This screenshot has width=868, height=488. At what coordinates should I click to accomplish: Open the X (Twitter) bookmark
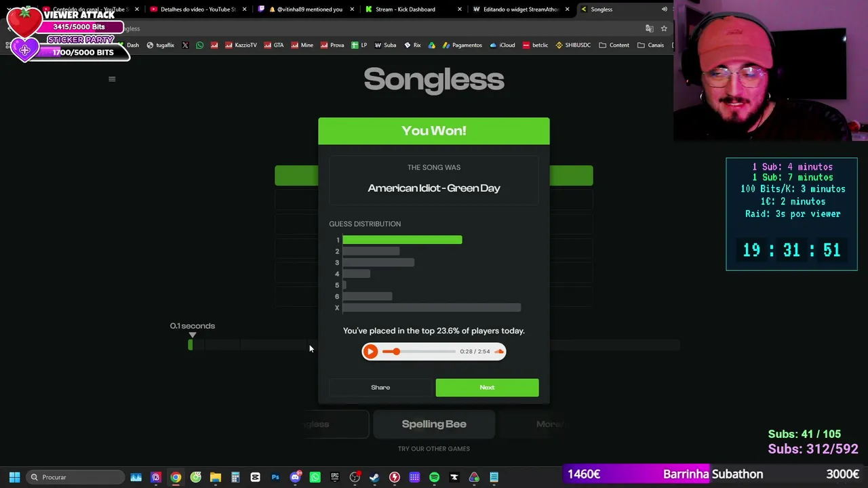tap(185, 45)
